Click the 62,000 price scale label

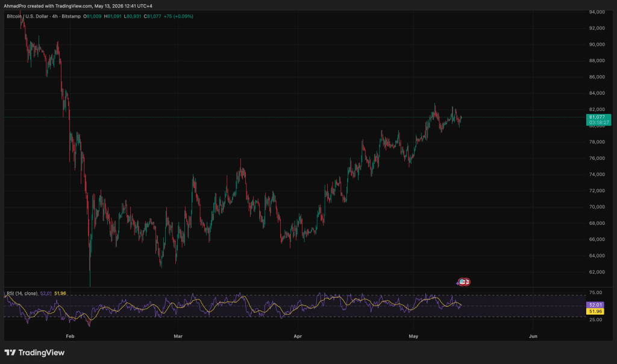(x=597, y=272)
